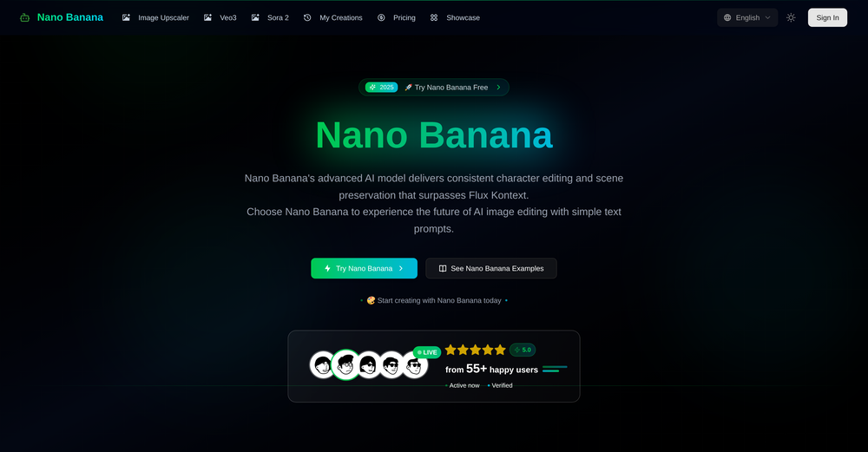Click the arrow on the Try Nano Banana Free pill

pos(498,88)
